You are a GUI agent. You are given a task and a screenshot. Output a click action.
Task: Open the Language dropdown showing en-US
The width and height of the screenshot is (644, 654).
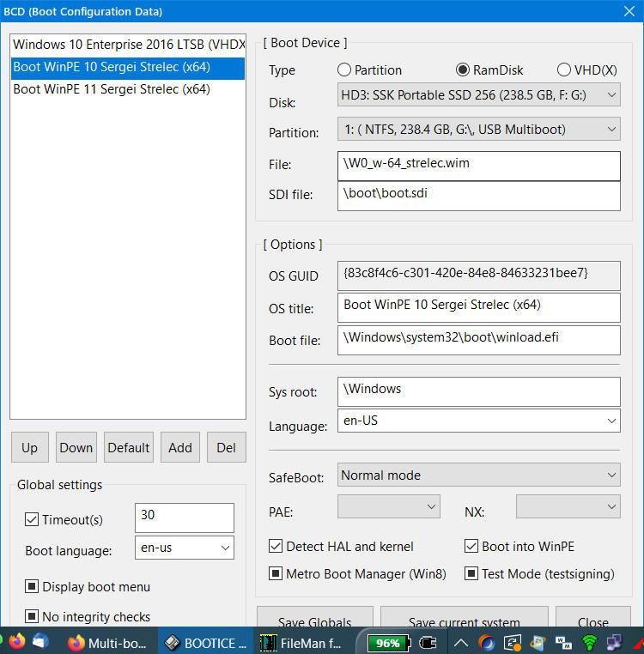point(479,421)
